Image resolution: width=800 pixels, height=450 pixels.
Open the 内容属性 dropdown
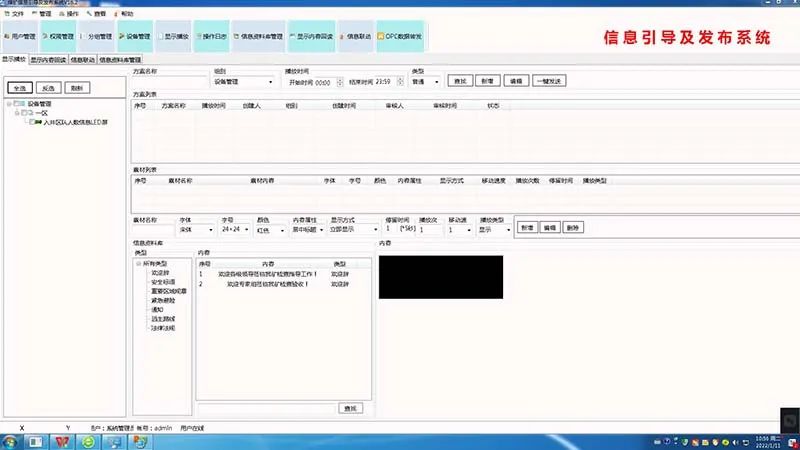pos(308,230)
